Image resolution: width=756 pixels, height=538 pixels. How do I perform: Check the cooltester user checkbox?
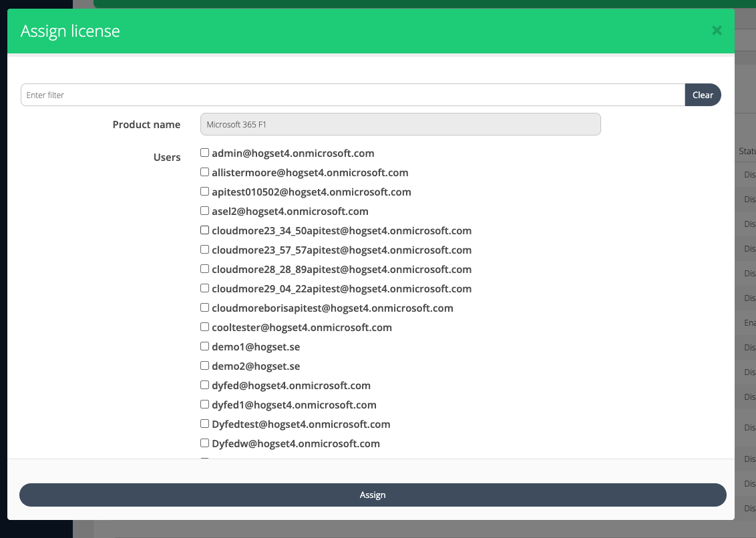click(x=205, y=327)
